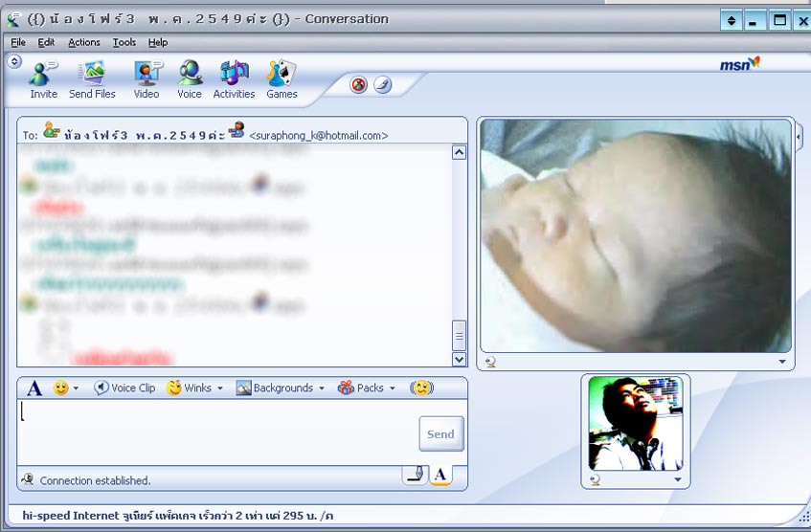Switch to text typing mode tab
This screenshot has width=811, height=532.
(440, 475)
